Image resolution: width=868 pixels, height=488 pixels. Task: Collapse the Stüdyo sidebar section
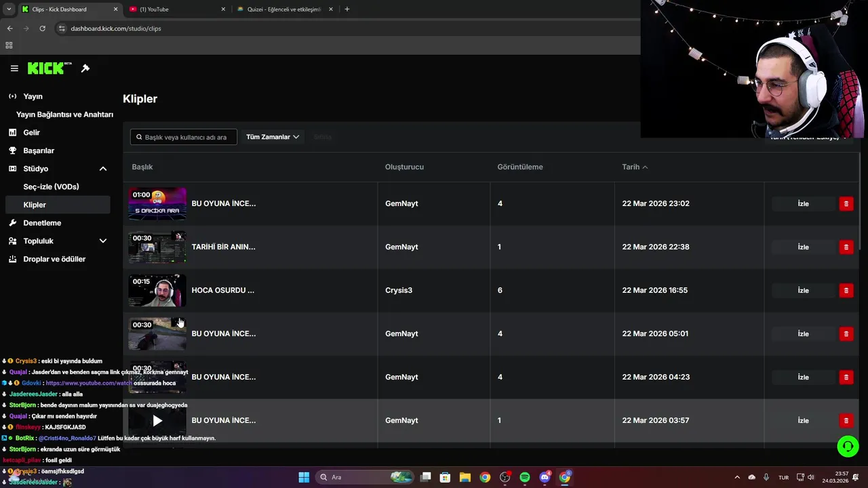[x=103, y=169]
